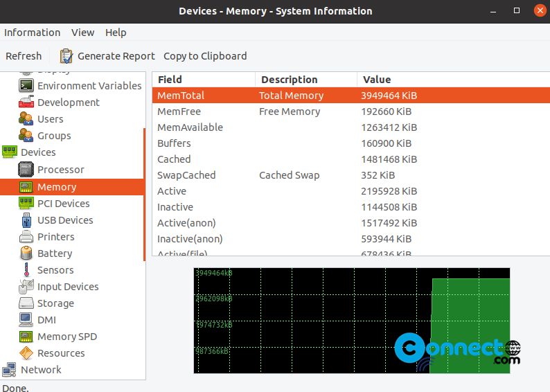The width and height of the screenshot is (550, 392).
Task: Open Users entry in sidebar
Action: (51, 119)
